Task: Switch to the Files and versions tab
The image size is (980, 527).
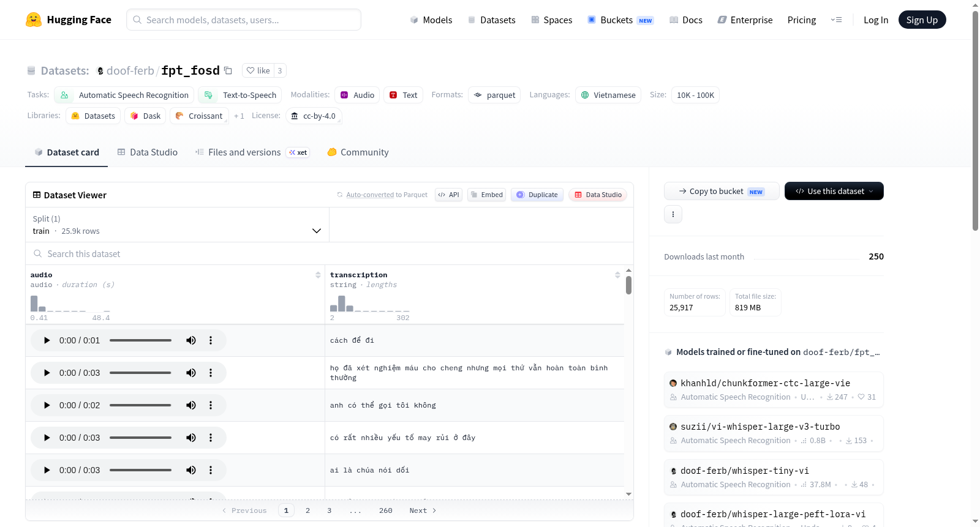Action: click(252, 152)
